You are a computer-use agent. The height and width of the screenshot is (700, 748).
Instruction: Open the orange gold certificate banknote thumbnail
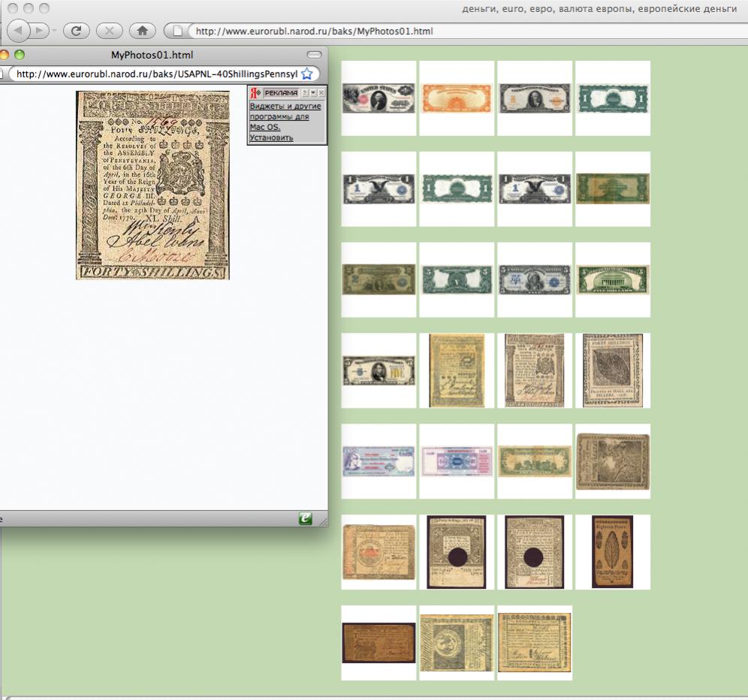pos(456,98)
